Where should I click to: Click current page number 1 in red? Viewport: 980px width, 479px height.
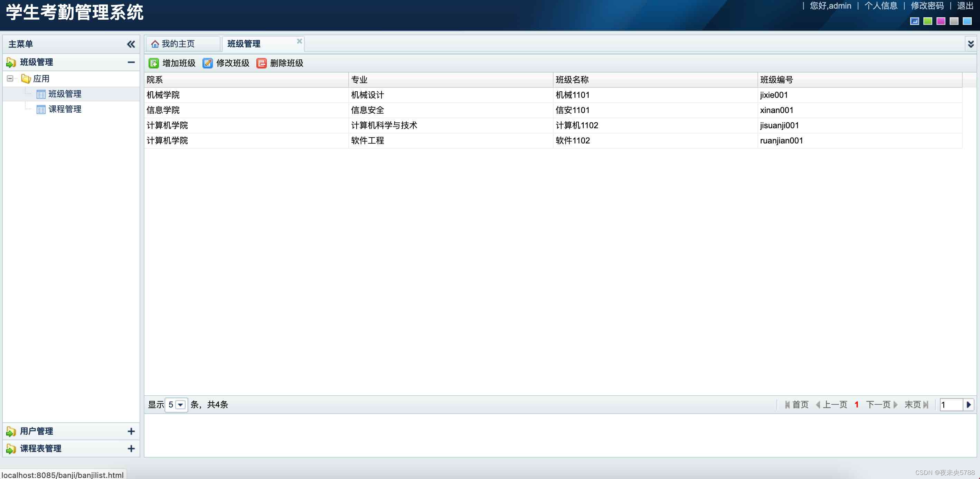(x=857, y=405)
